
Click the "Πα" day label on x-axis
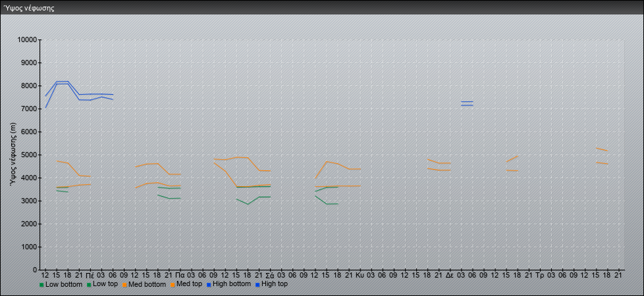click(180, 275)
